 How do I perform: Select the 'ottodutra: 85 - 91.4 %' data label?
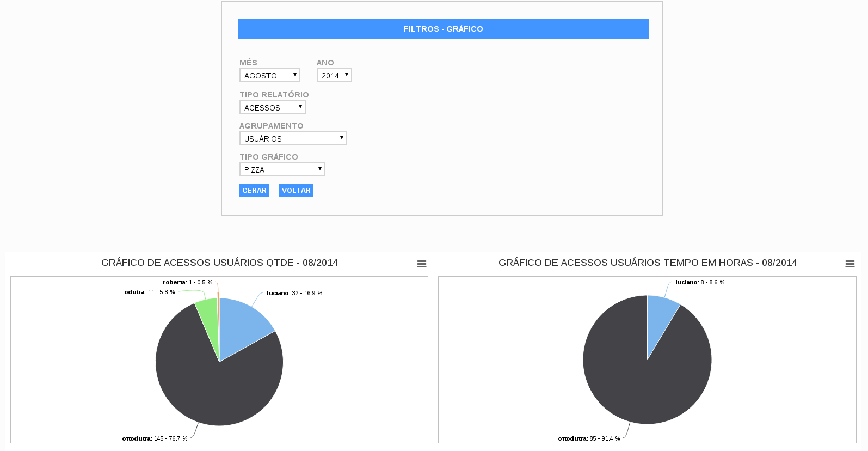click(x=589, y=438)
